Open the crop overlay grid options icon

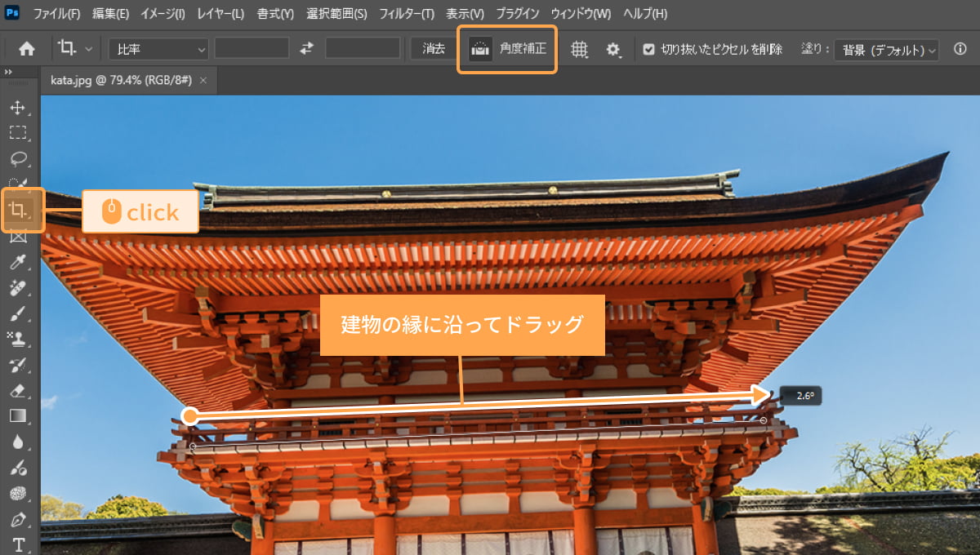pyautogui.click(x=580, y=49)
